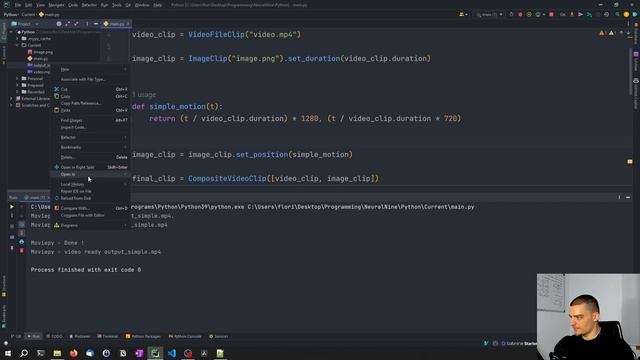Click the Expand All icon in Project panel
Screen dimensions: 640x360
[68, 24]
